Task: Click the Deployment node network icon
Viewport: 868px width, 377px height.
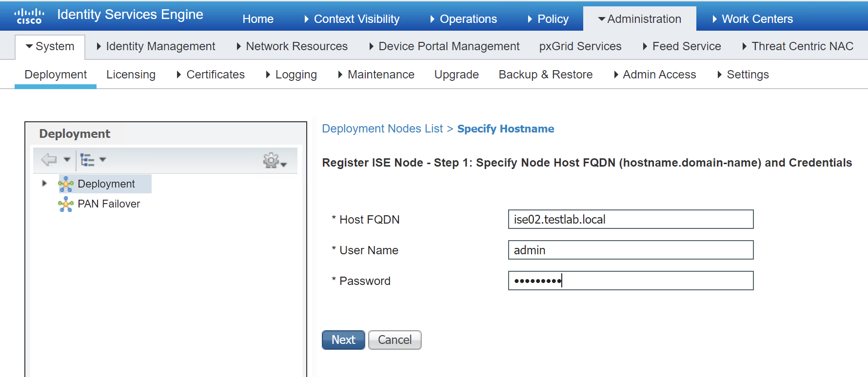Action: click(66, 184)
